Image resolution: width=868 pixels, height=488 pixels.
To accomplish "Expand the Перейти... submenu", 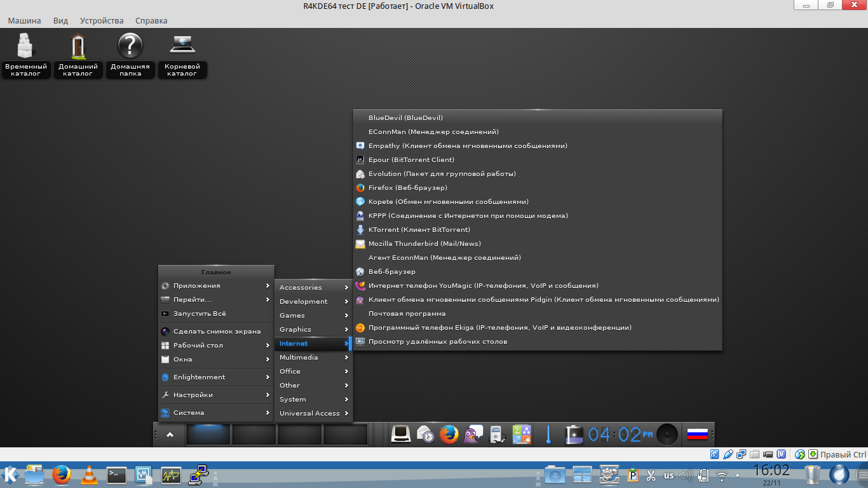I will coord(216,300).
